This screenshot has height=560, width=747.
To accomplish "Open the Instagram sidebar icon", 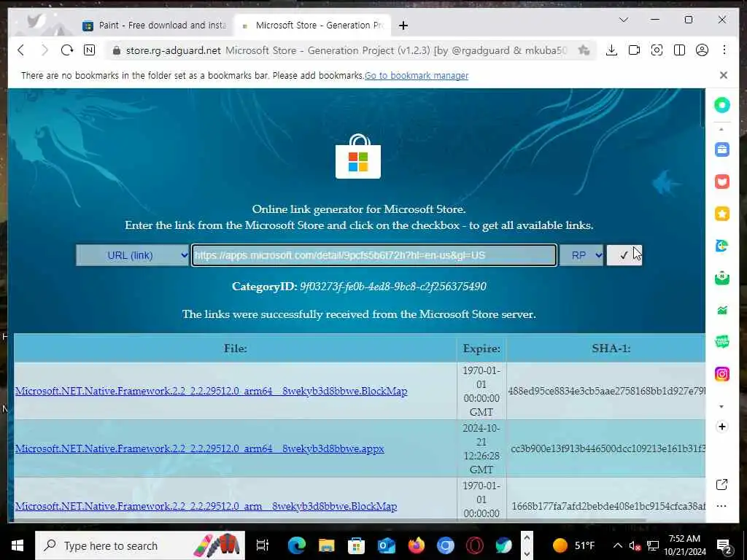I will coord(721,374).
